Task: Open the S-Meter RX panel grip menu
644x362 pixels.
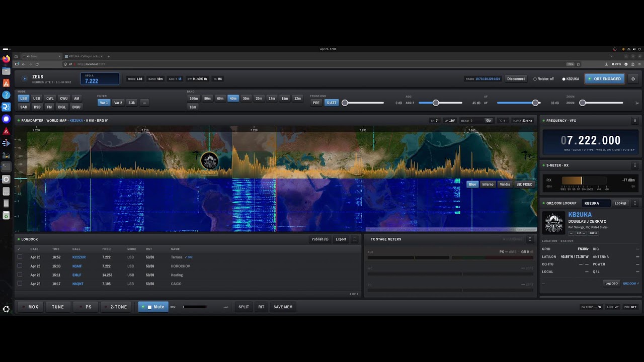Action: pos(634,165)
